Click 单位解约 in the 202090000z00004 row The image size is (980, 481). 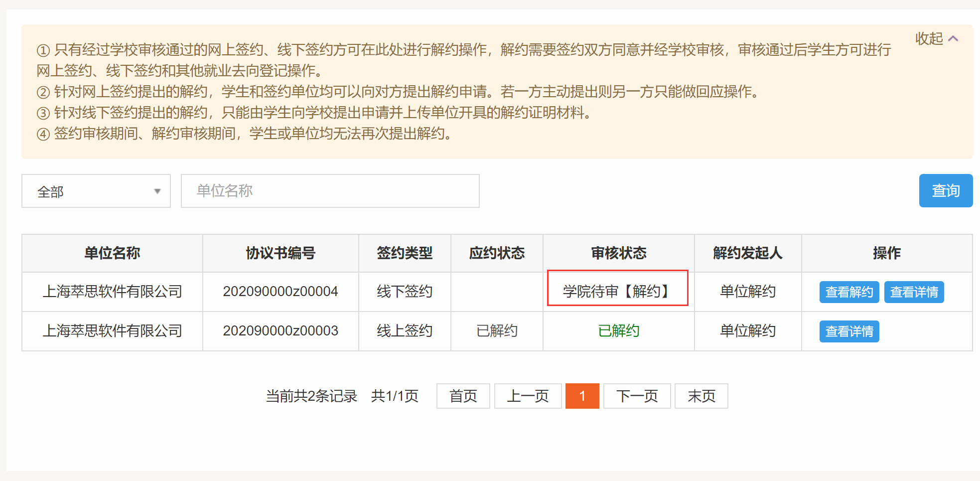pos(747,292)
